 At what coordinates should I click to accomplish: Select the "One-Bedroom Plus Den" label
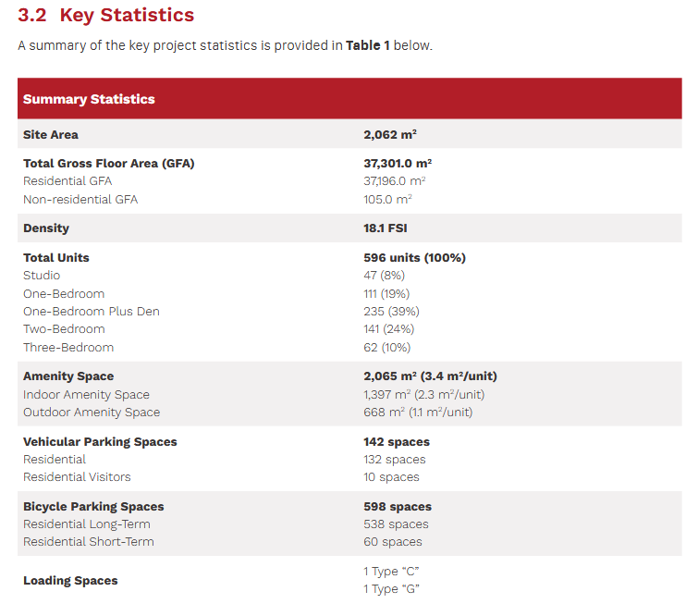[x=92, y=312]
